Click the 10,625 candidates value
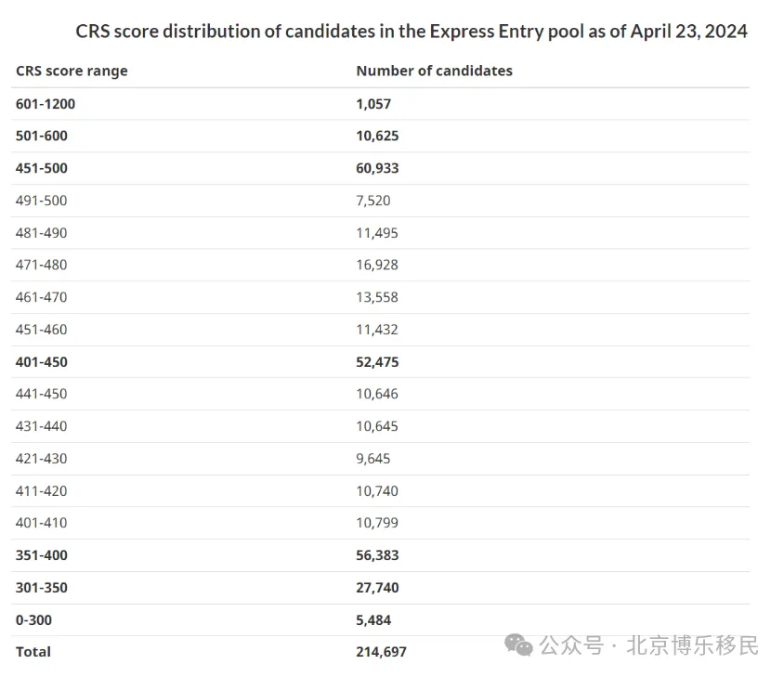Screen dimensions: 784x677 [x=377, y=136]
